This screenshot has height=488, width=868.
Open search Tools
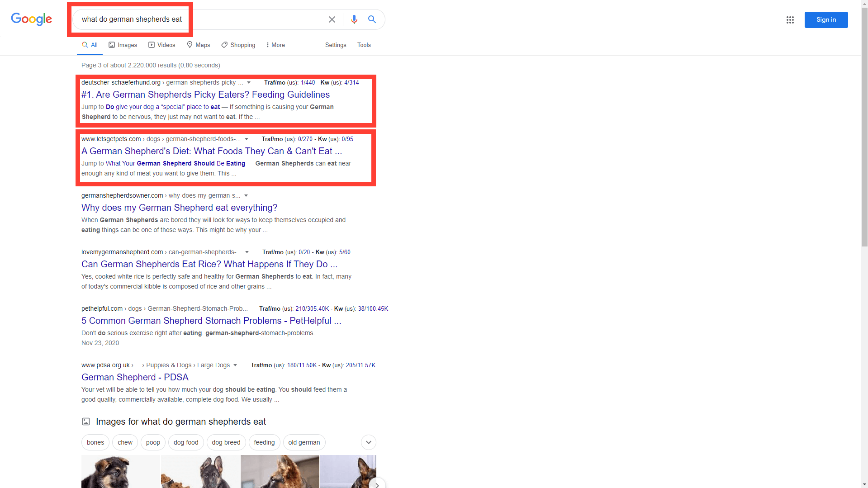tap(364, 45)
